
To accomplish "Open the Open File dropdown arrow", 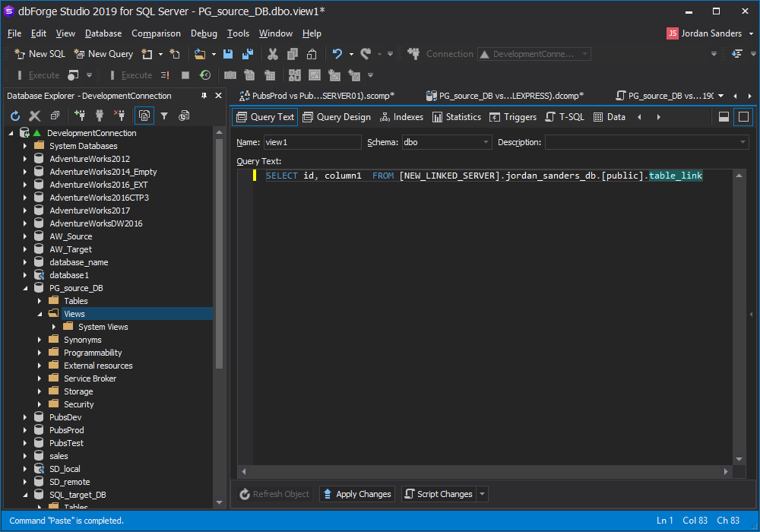I will pyautogui.click(x=214, y=54).
